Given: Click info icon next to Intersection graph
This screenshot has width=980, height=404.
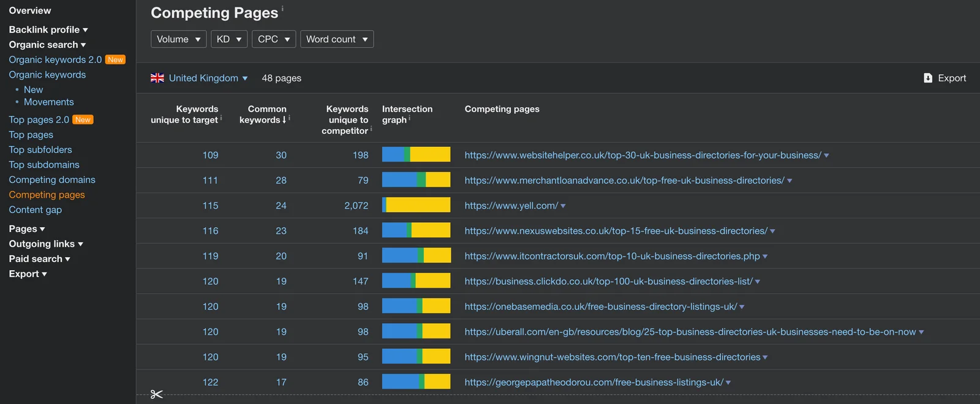Looking at the screenshot, I should pos(409,118).
